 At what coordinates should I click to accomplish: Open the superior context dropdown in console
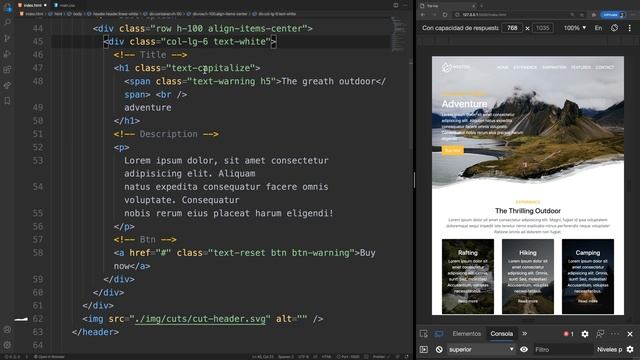click(x=481, y=349)
